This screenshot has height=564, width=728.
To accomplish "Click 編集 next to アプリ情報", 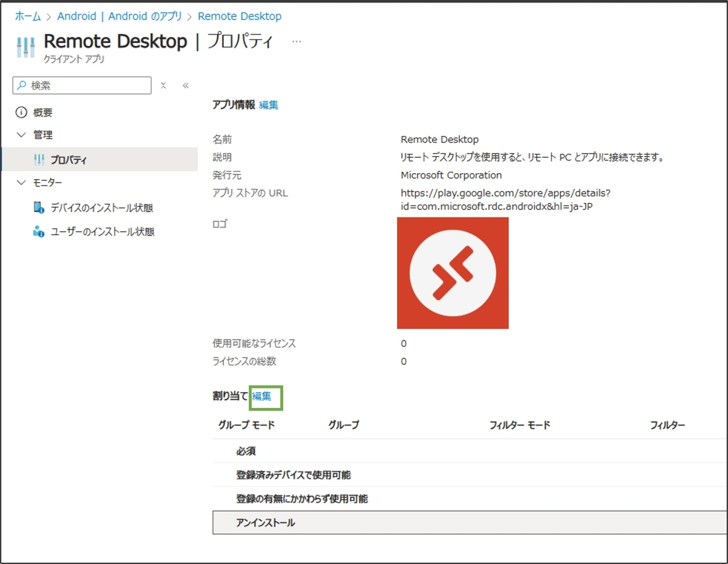I will [x=269, y=105].
